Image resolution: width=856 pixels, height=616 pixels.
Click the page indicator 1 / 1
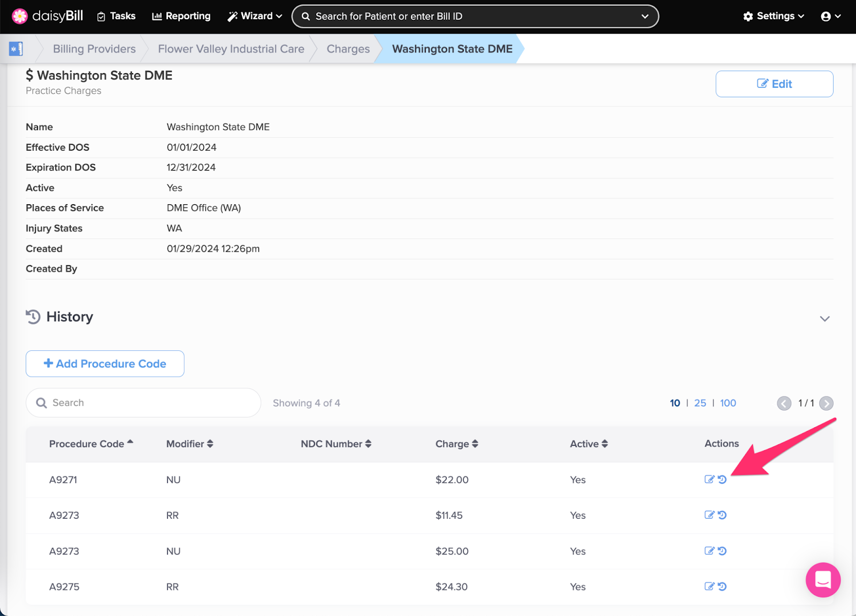806,403
